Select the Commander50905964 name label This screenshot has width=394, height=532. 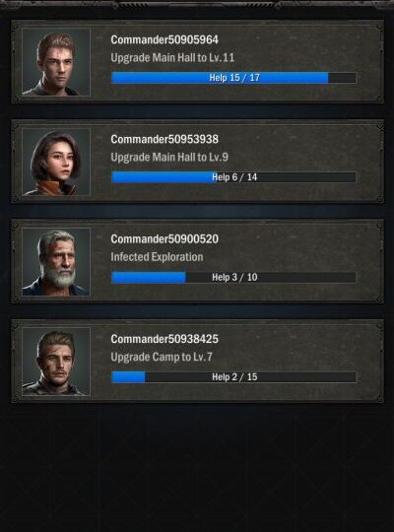click(164, 39)
